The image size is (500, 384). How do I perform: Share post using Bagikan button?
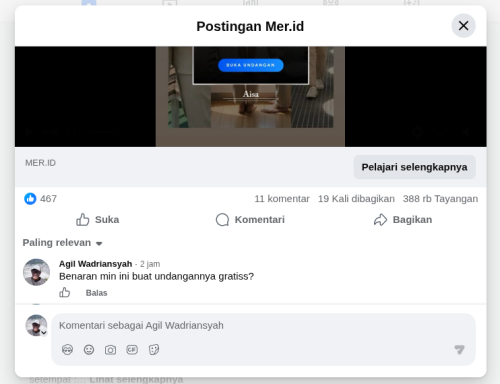coord(403,220)
